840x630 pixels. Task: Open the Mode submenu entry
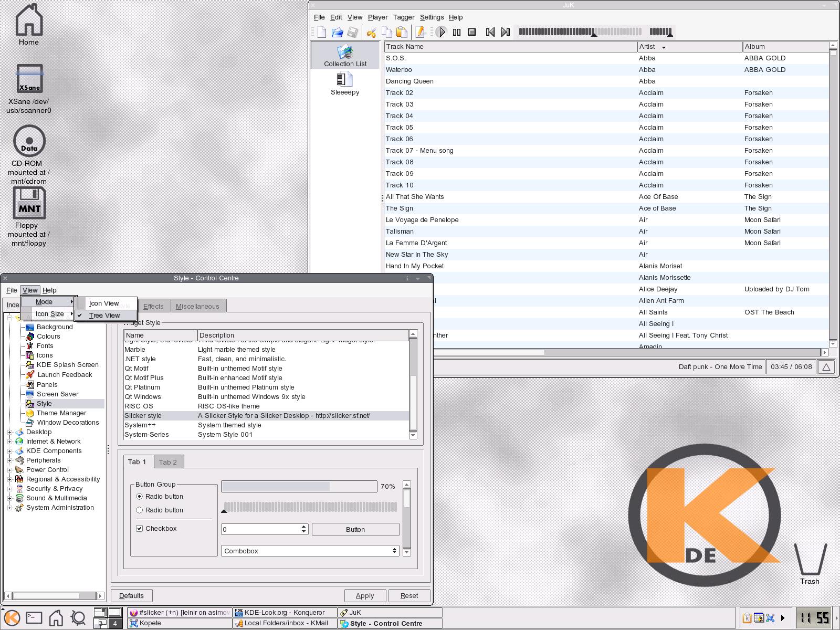49,301
